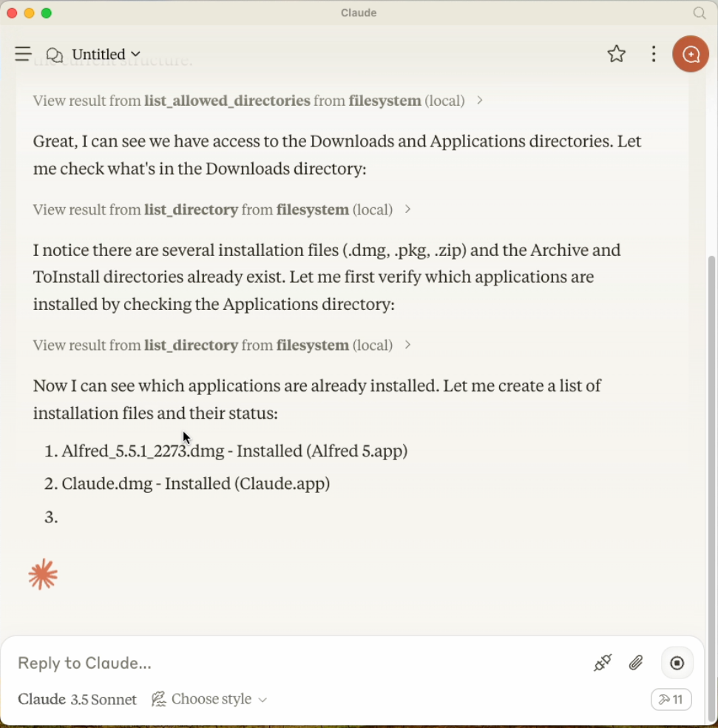Open the MCP plug connector icon
718x728 pixels.
[603, 663]
